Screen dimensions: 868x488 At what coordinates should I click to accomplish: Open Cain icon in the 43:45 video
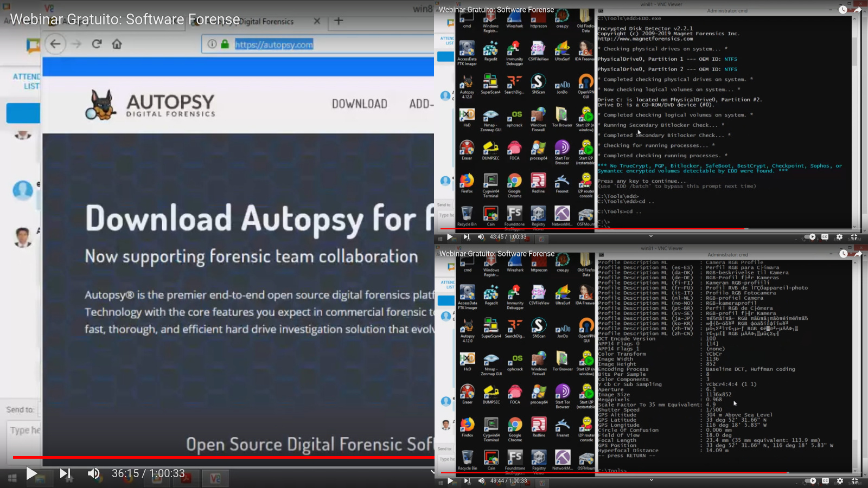click(491, 216)
